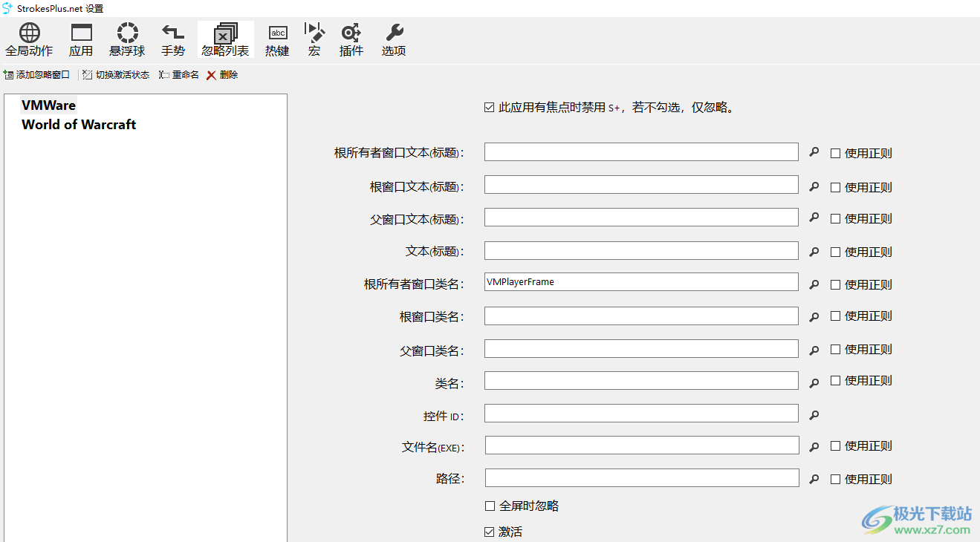
Task: Click 添加忽略窗口 toolbar button
Action: point(36,75)
